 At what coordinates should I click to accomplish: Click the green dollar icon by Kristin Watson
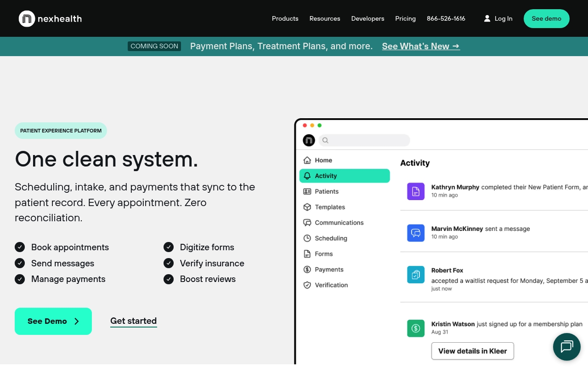point(416,328)
